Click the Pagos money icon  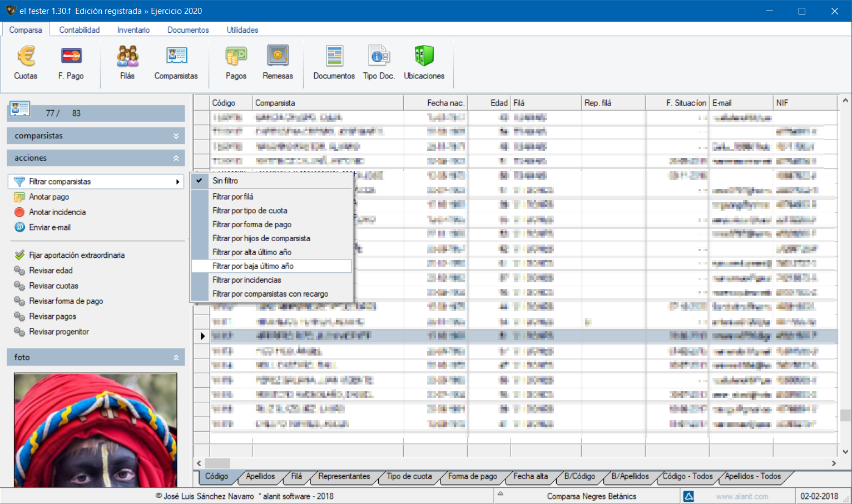tap(236, 56)
